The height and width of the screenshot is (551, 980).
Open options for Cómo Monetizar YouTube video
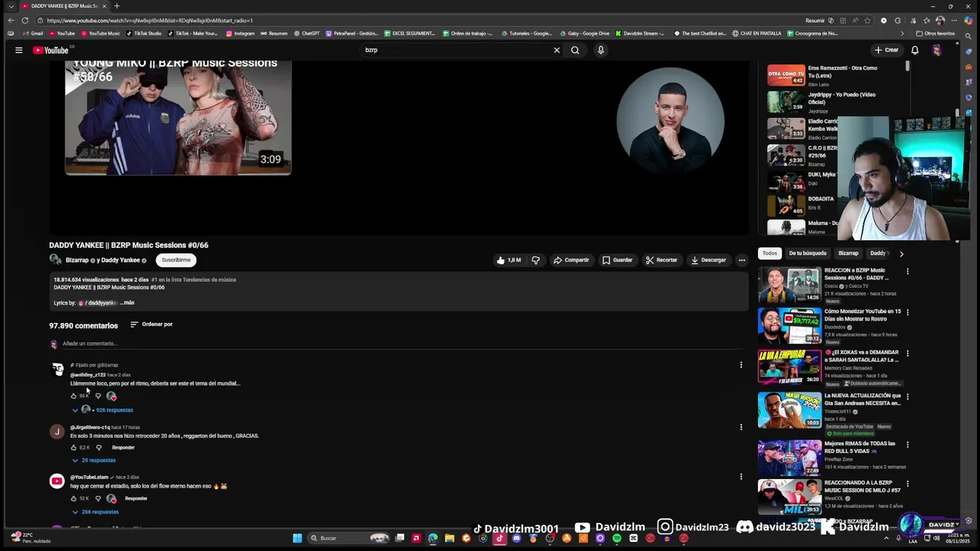[908, 313]
